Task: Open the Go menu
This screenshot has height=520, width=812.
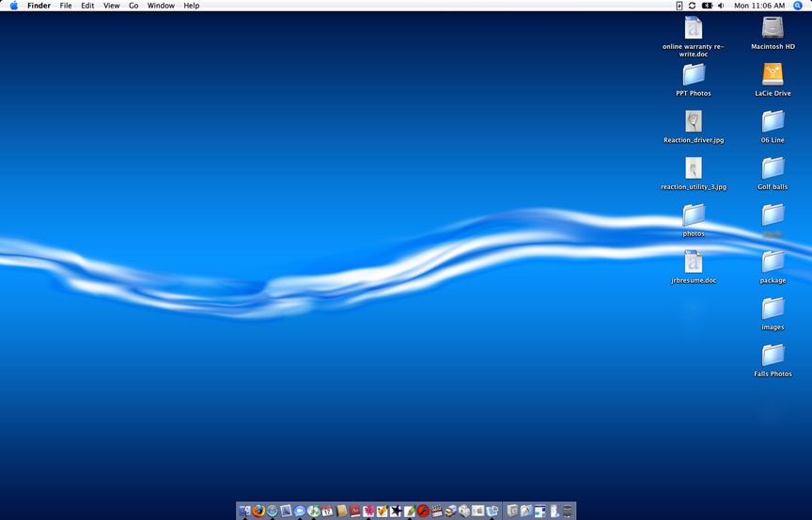Action: click(x=133, y=6)
